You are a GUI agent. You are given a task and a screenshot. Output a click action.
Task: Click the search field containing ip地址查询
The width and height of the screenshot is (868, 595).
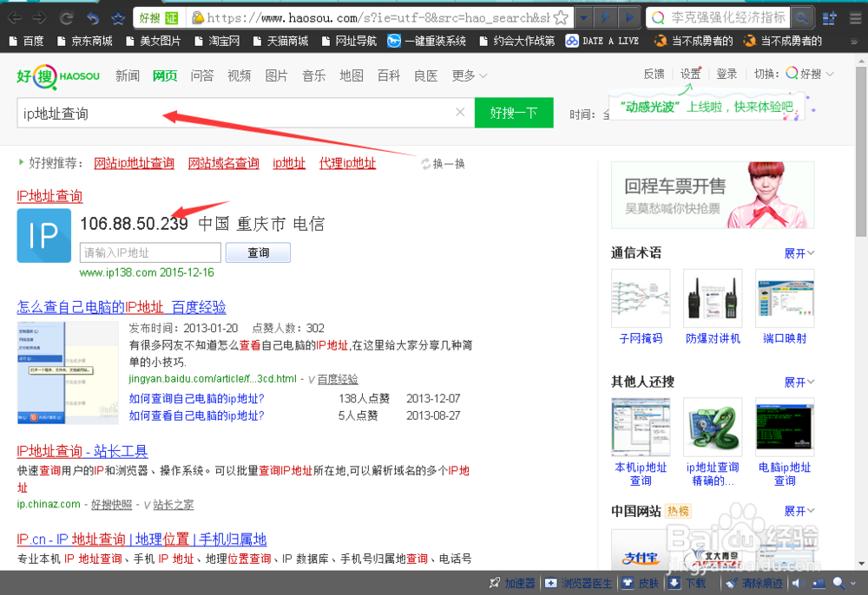click(x=246, y=113)
